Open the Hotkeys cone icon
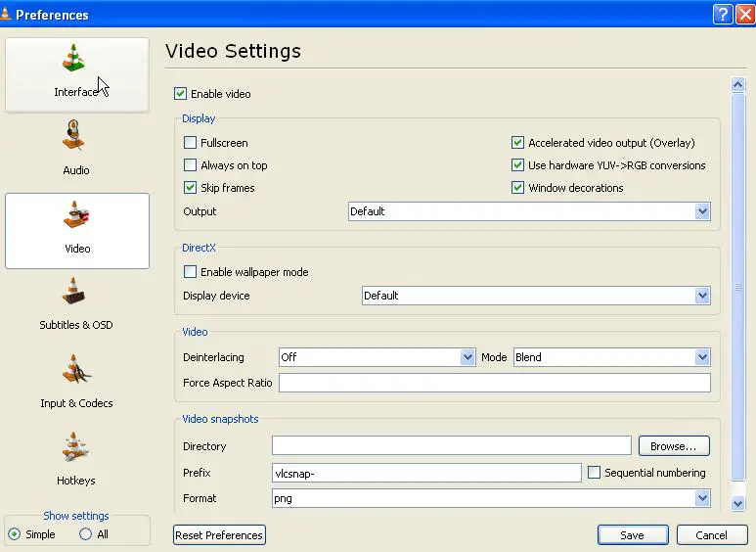This screenshot has width=756, height=552. pos(75,446)
